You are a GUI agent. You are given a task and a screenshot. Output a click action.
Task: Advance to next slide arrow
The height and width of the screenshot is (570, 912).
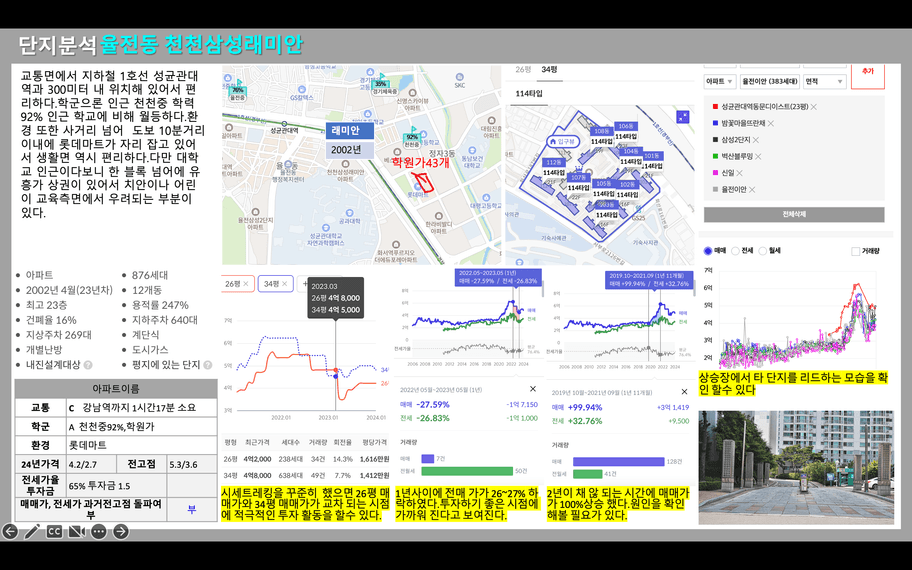coord(120,531)
